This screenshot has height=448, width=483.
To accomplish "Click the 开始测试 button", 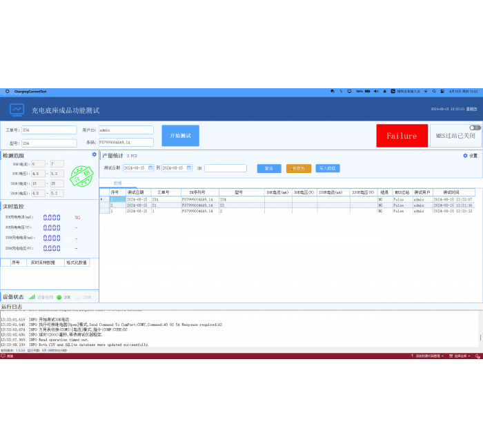I will (180, 136).
